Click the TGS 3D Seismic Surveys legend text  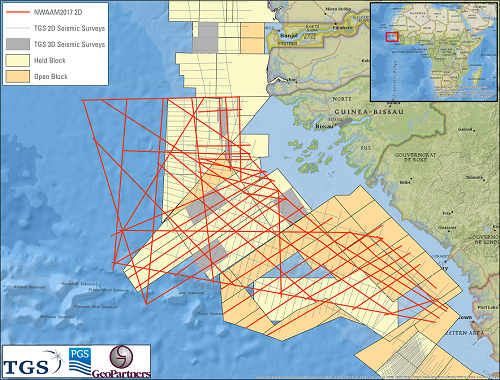tap(69, 44)
